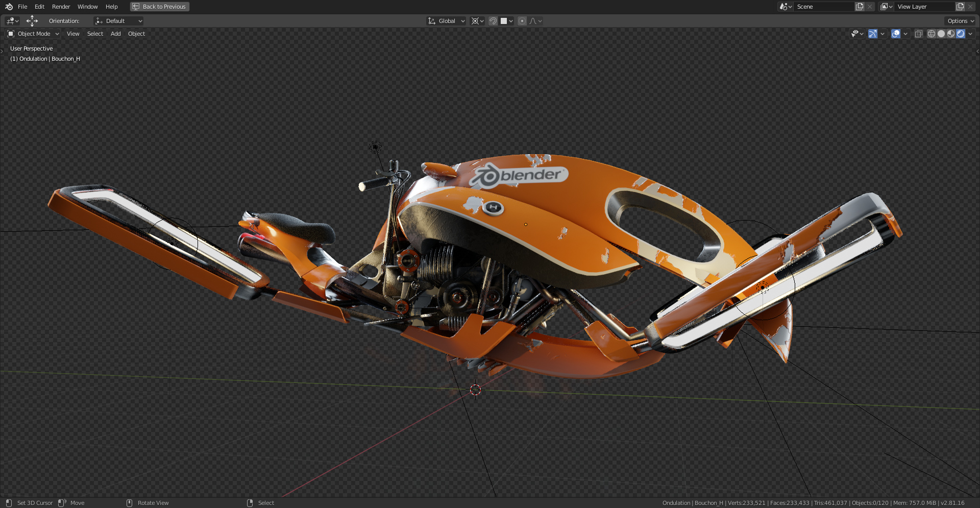The height and width of the screenshot is (508, 980).
Task: Click the scene statistics text in status bar
Action: (814, 503)
